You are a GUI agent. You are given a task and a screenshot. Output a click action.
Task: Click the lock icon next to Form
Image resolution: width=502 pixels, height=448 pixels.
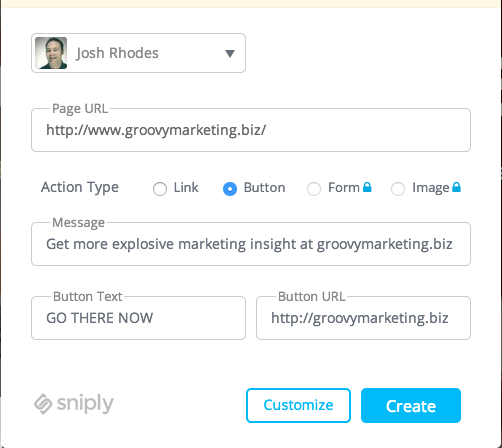367,187
